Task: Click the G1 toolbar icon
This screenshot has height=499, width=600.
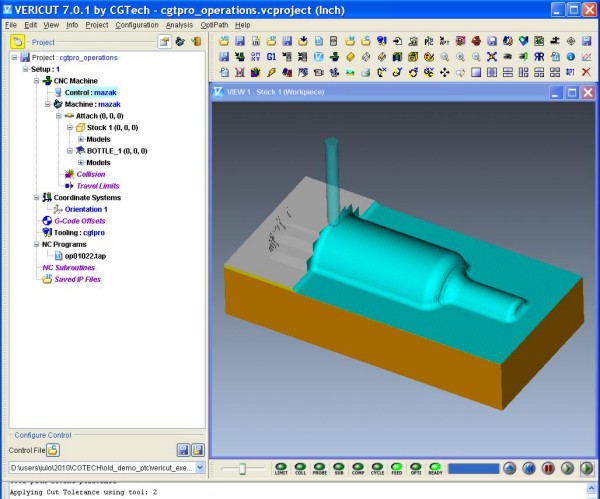Action: tap(271, 57)
